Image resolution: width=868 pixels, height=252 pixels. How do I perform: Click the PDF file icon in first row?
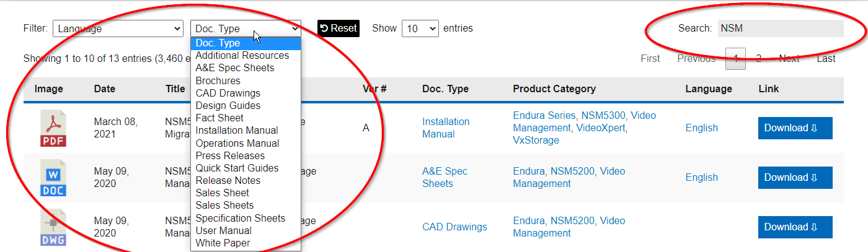point(53,128)
